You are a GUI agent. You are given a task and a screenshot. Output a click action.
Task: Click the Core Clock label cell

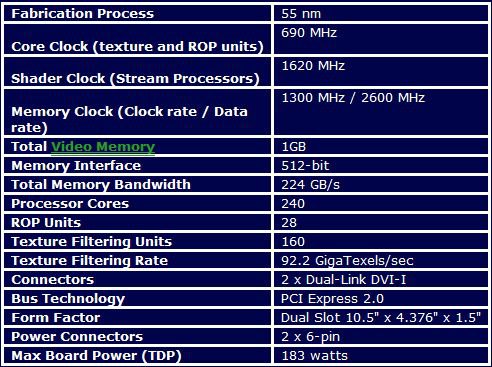click(x=137, y=39)
